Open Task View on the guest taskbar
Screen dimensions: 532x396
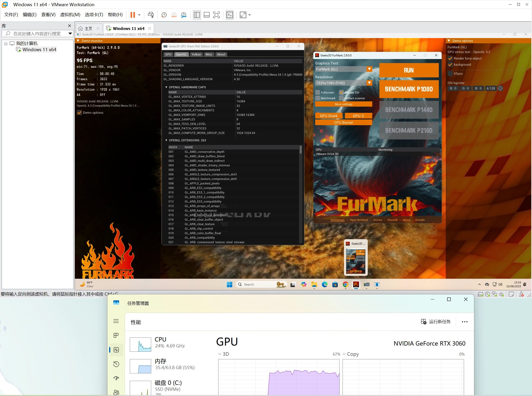coord(293,285)
